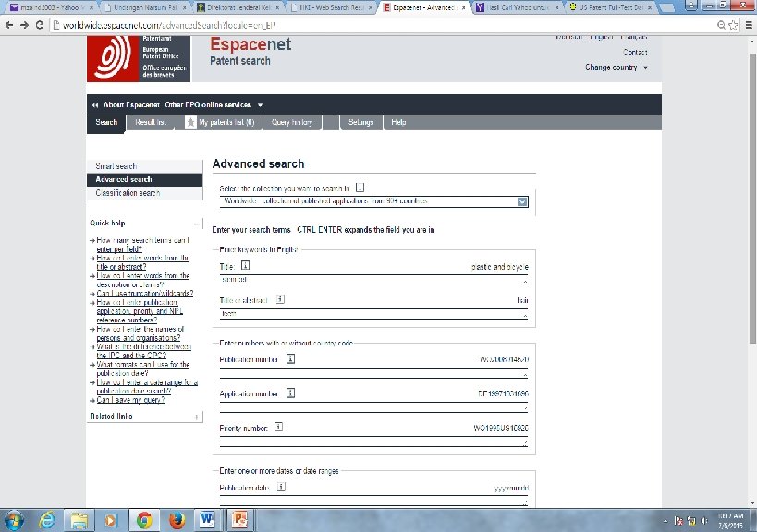
Task: Click double-arrow icon before About Espacenet
Action: click(95, 104)
